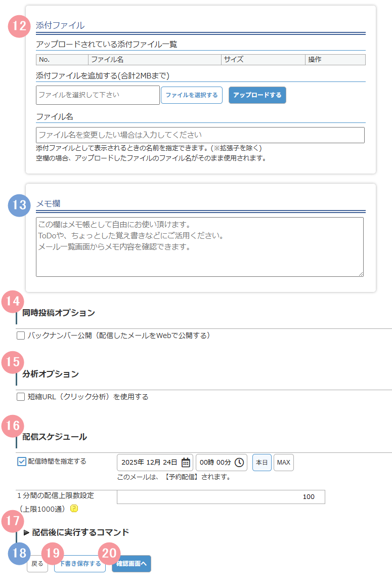Click the 2025年12月24日 date field

[149, 463]
